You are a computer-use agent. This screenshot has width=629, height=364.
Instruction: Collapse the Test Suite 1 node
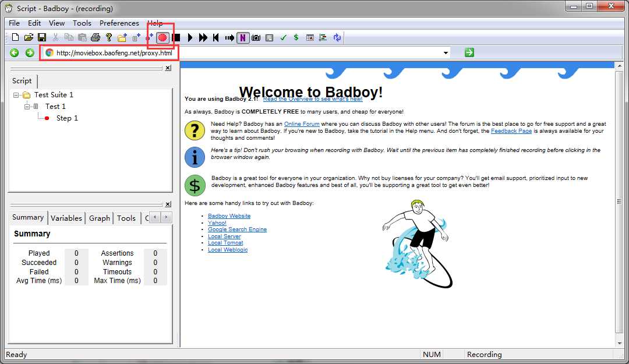click(16, 95)
